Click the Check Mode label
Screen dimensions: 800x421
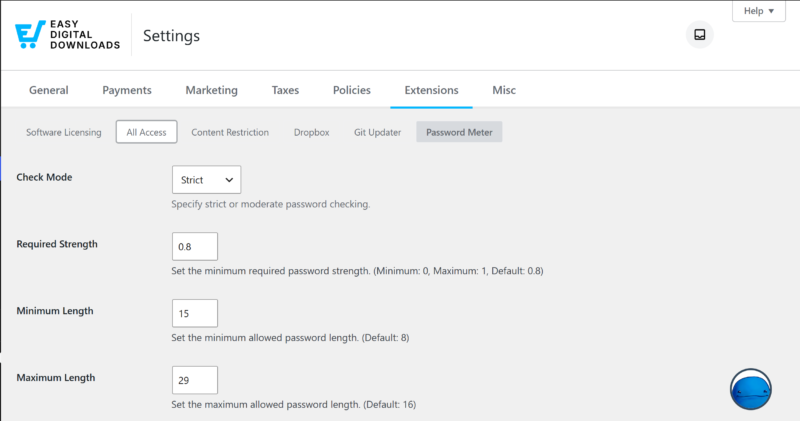point(44,177)
